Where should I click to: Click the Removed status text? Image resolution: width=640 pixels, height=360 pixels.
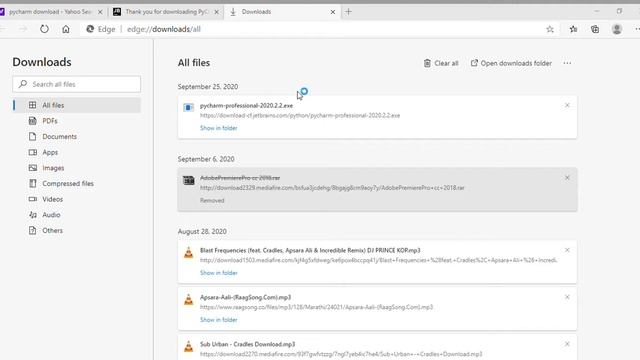212,200
